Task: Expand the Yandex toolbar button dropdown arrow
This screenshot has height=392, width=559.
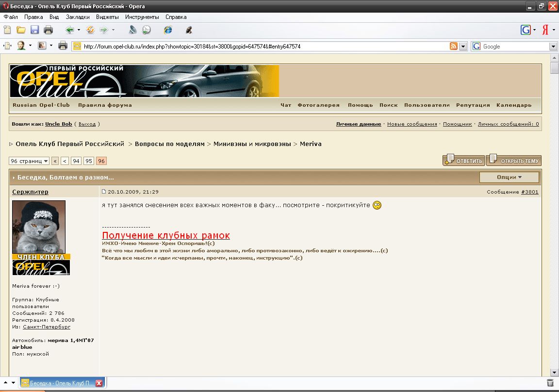Action: [x=554, y=30]
